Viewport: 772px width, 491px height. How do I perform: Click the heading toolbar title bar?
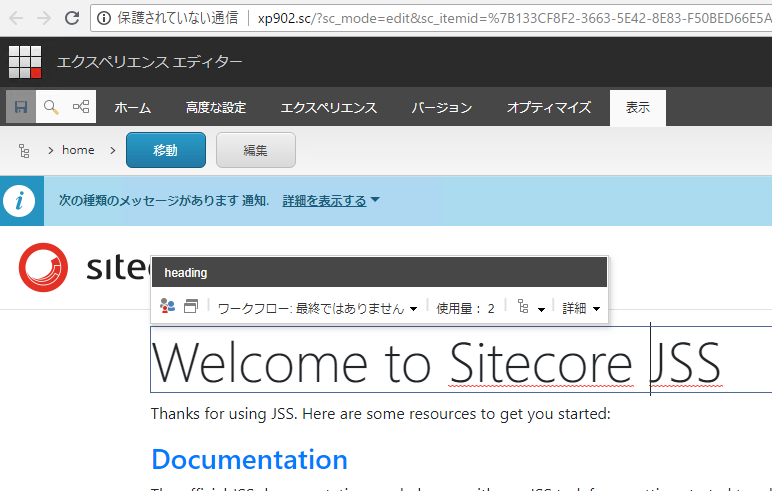(379, 272)
